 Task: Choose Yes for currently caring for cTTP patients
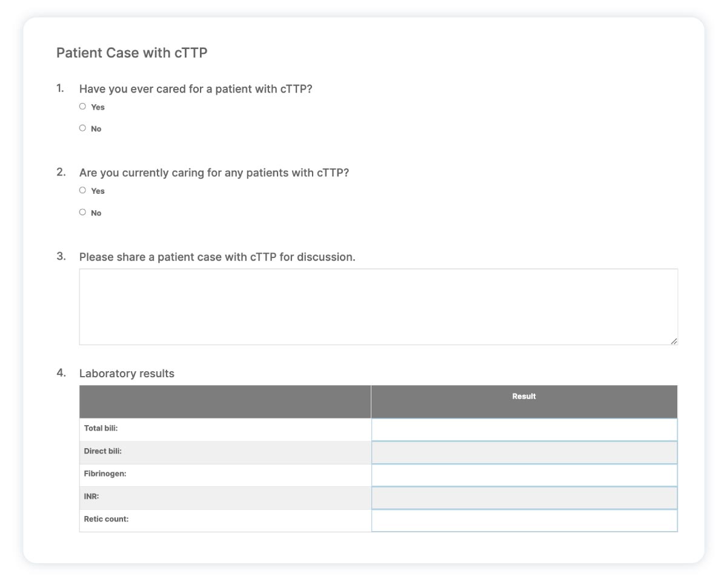click(82, 190)
